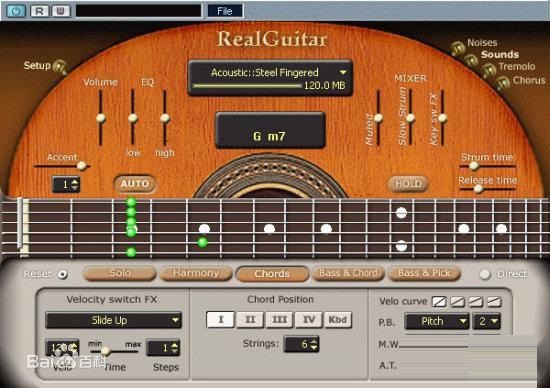This screenshot has width=550, height=388.
Task: Switch to Bass & Pick mode tab
Action: coord(424,273)
